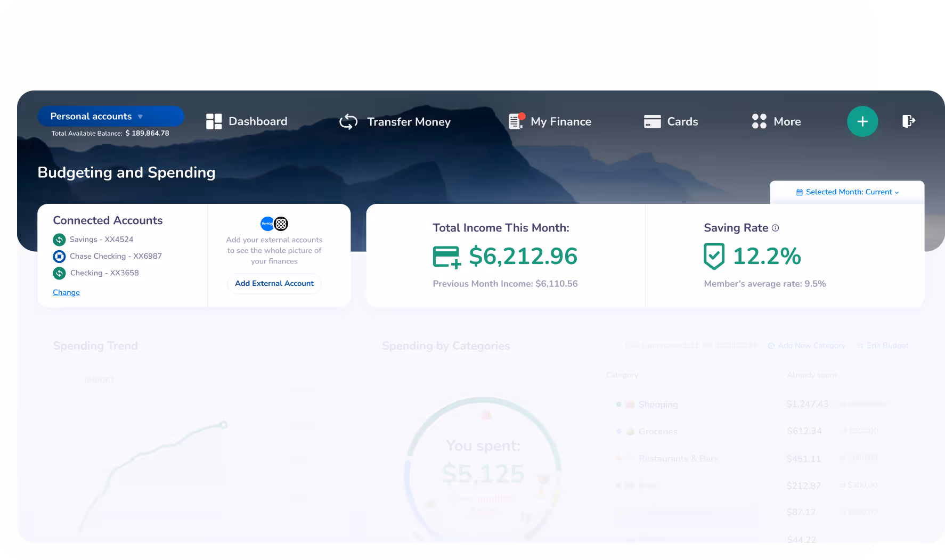Click the Previous Month Income: $6,110.56 text
This screenshot has width=945, height=560.
[505, 284]
